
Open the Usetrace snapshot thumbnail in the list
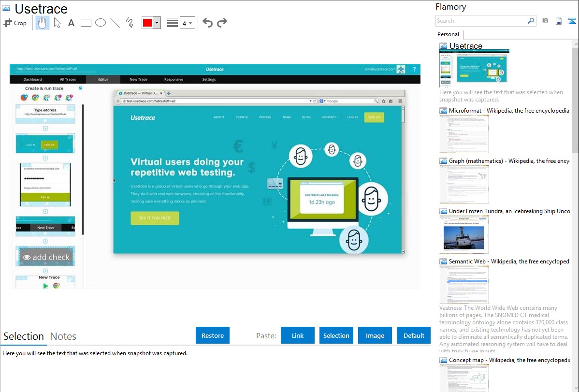[474, 69]
